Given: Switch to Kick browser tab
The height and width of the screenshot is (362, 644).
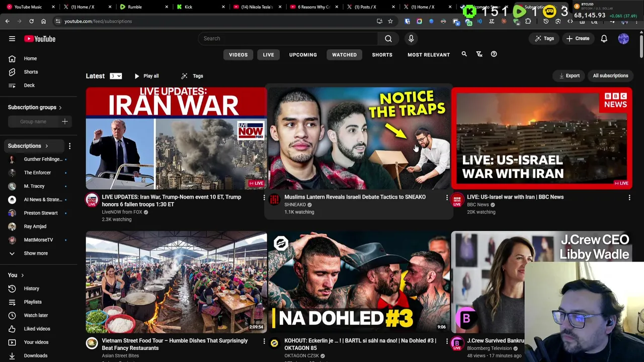Looking at the screenshot, I should coord(188,7).
